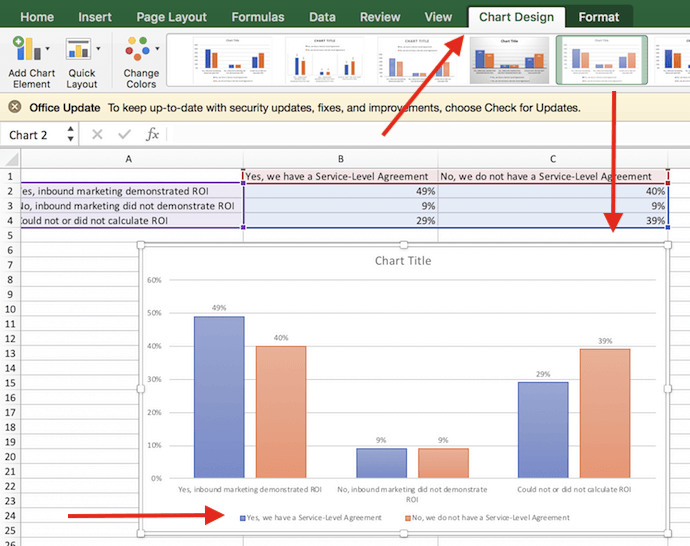
Task: Select column B header
Action: 340,158
